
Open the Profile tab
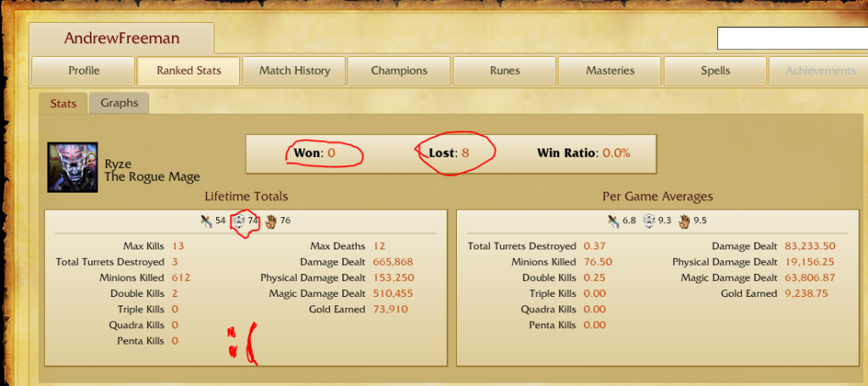coord(84,71)
